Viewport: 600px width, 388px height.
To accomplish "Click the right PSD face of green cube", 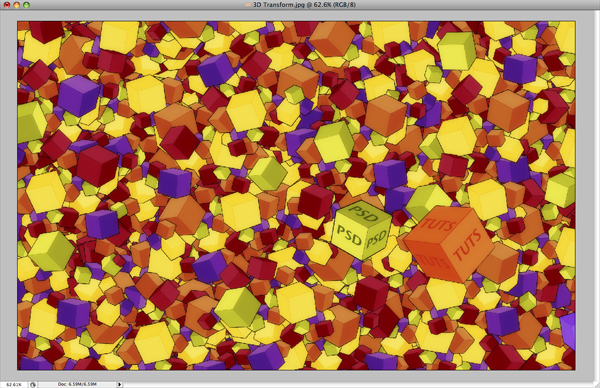I will pyautogui.click(x=376, y=238).
